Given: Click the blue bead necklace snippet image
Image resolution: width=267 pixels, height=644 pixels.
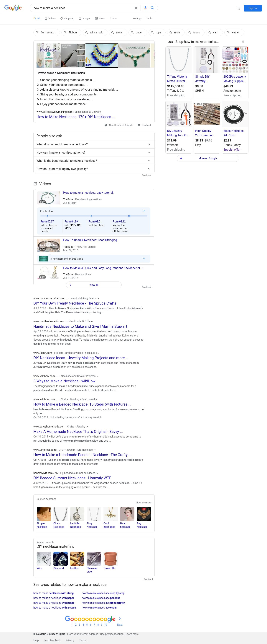Looking at the screenshot, I should point(101,56).
